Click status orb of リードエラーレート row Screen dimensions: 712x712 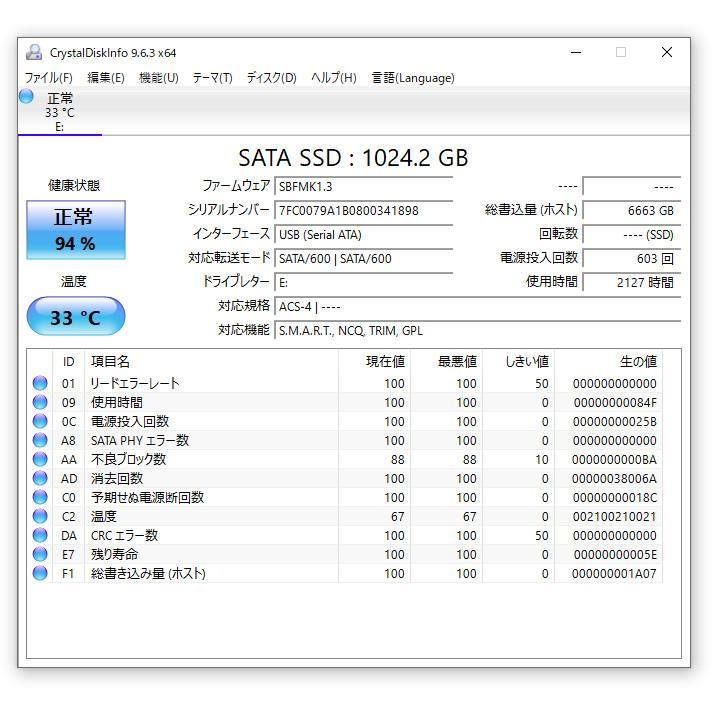pos(40,383)
